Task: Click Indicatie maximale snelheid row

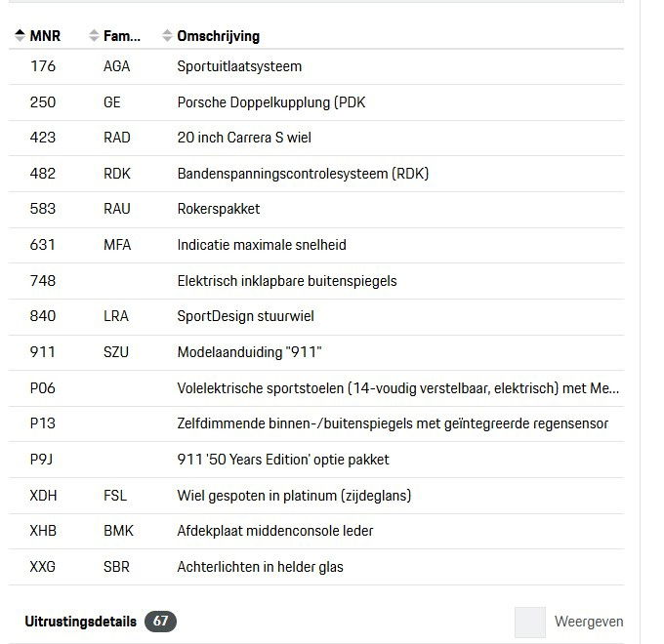Action: 262,245
